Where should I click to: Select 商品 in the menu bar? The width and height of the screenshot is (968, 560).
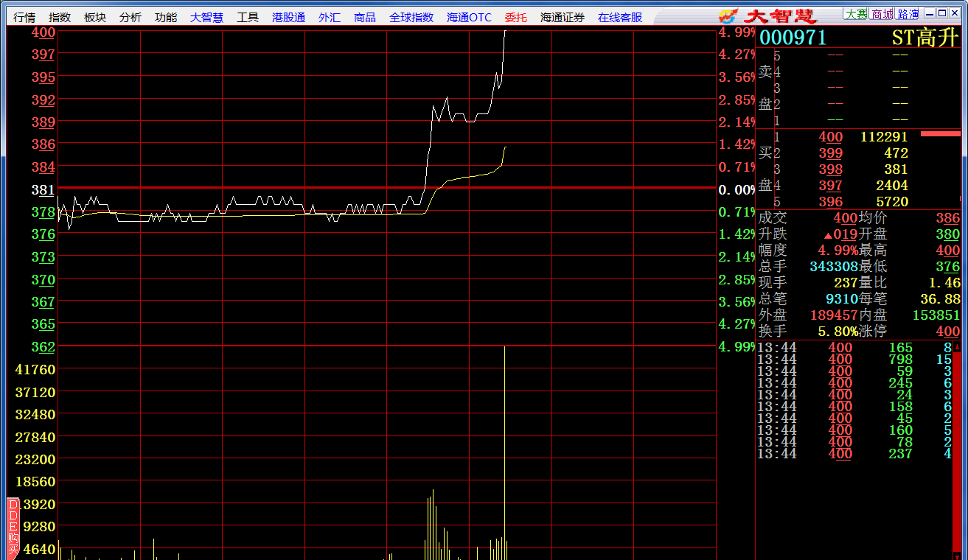[365, 17]
